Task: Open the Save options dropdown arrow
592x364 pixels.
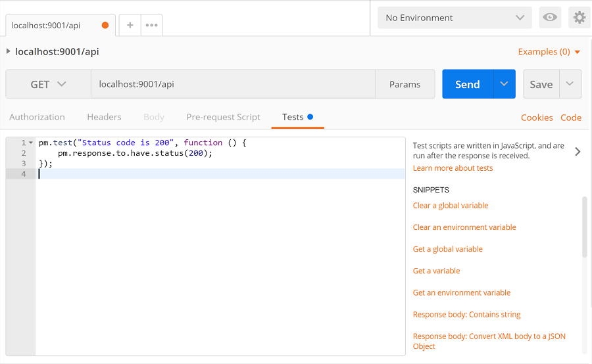Action: [570, 83]
